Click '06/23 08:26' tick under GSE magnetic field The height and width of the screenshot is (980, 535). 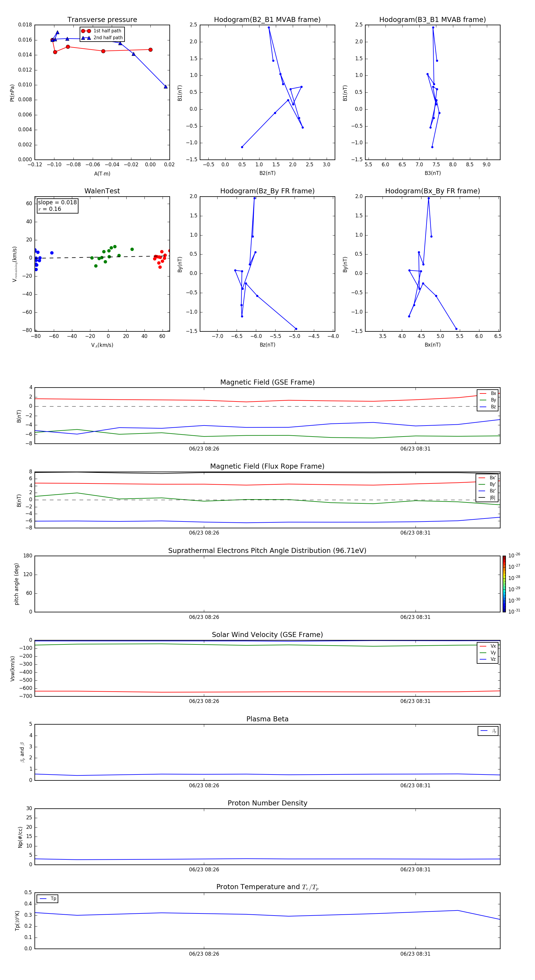tap(204, 449)
